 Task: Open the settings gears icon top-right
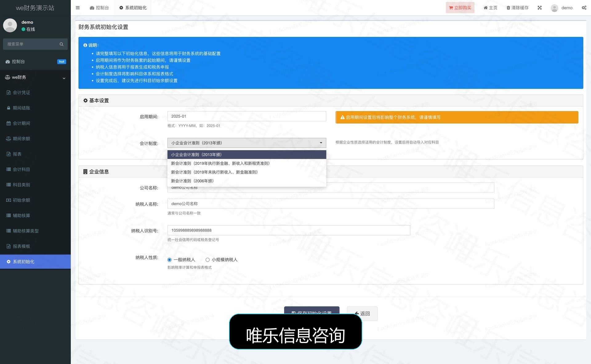coord(584,8)
